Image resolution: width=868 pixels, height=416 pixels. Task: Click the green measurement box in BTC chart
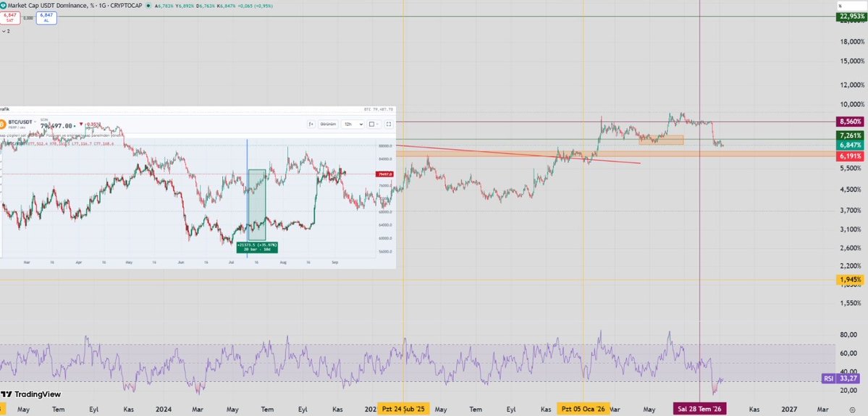click(x=257, y=205)
